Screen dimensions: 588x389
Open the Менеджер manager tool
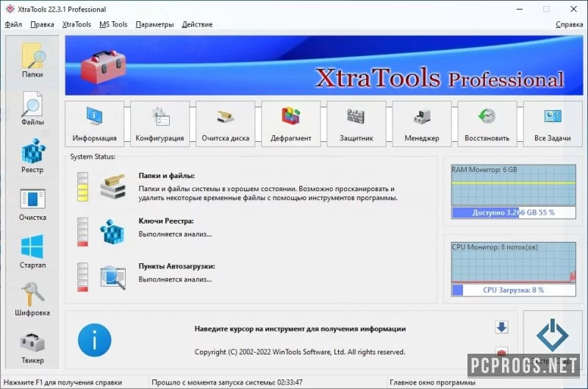422,124
